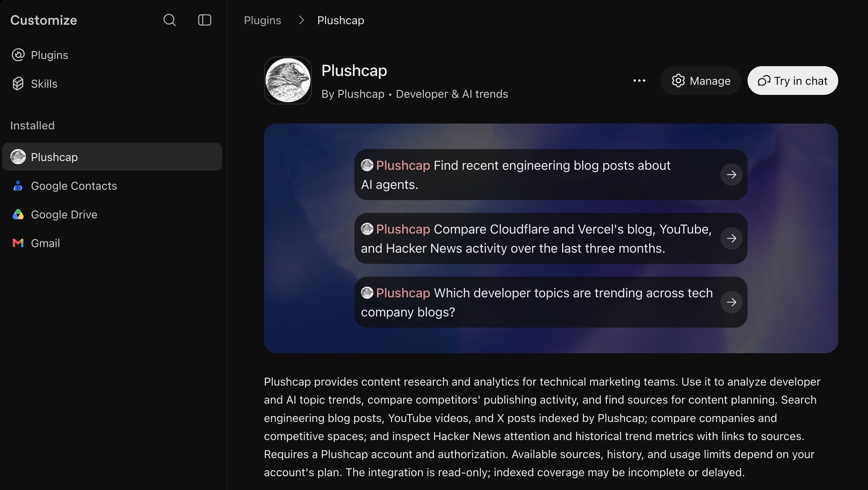Click the 'By Plushcap • Developer & AI trends' subtitle
The image size is (868, 490).
tap(414, 94)
